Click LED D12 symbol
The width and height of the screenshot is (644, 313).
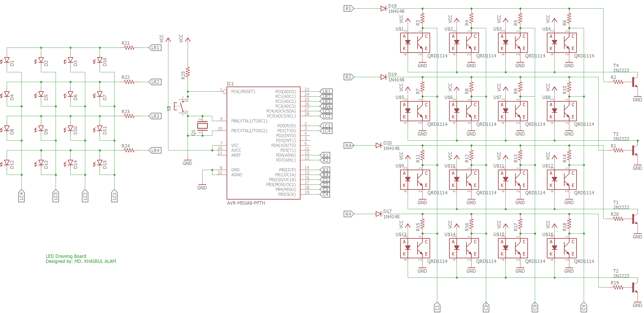(x=7, y=163)
